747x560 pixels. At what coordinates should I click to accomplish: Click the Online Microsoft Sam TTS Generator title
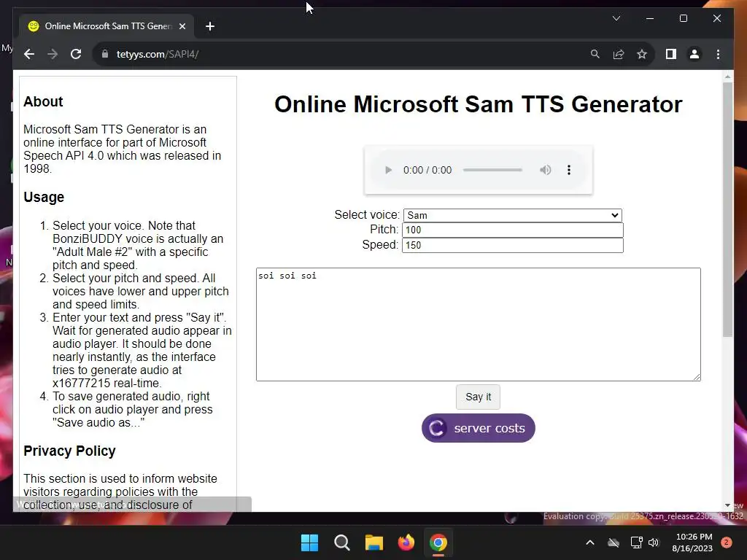[x=479, y=104]
